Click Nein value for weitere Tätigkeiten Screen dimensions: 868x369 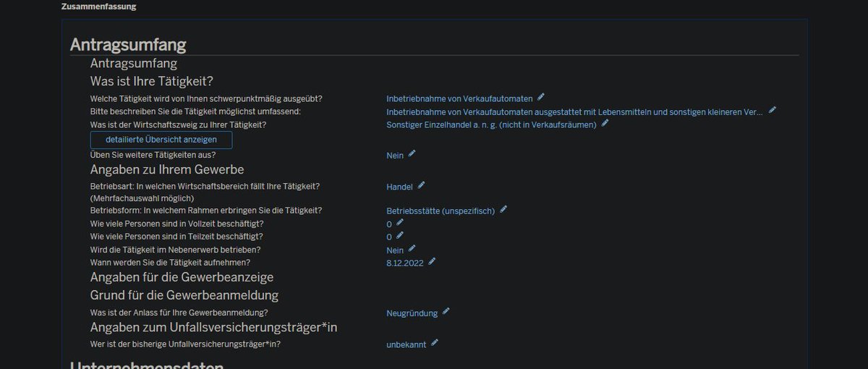(395, 155)
